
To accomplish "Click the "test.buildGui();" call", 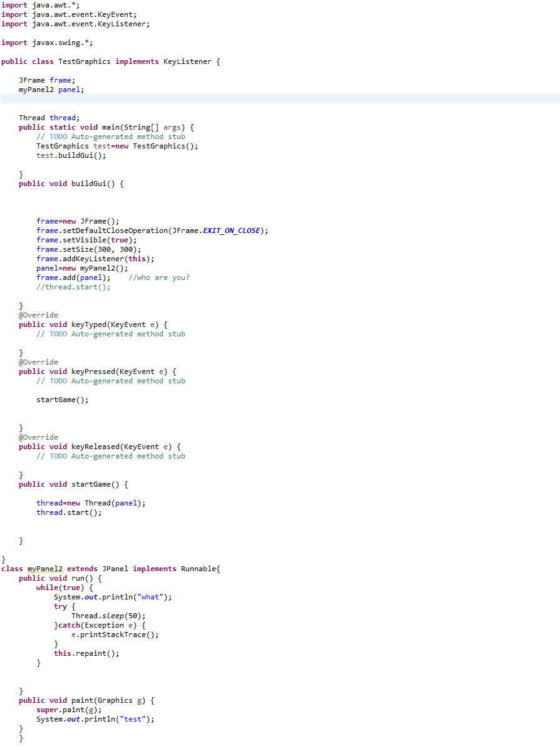I will click(x=71, y=155).
